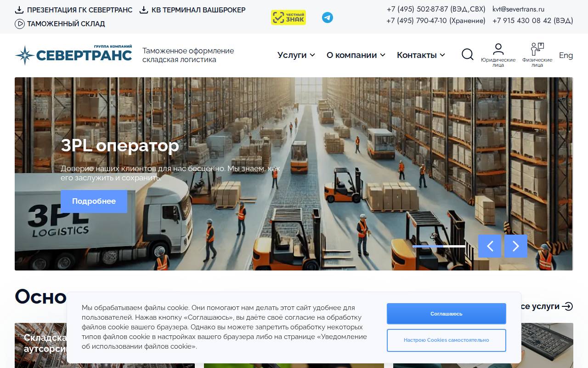Click the download icon beside КВ ТЕРМИНАЛ ВАШБРОКЕР
This screenshot has height=368, width=588.
(x=144, y=10)
